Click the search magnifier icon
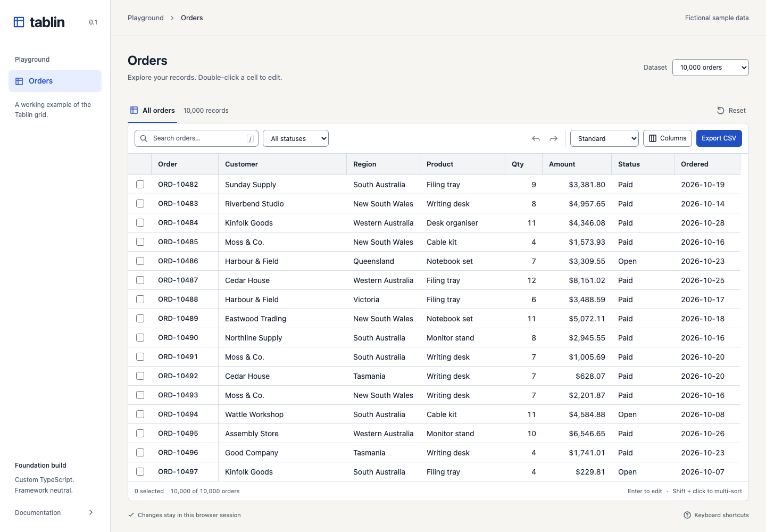The image size is (766, 532). point(144,138)
